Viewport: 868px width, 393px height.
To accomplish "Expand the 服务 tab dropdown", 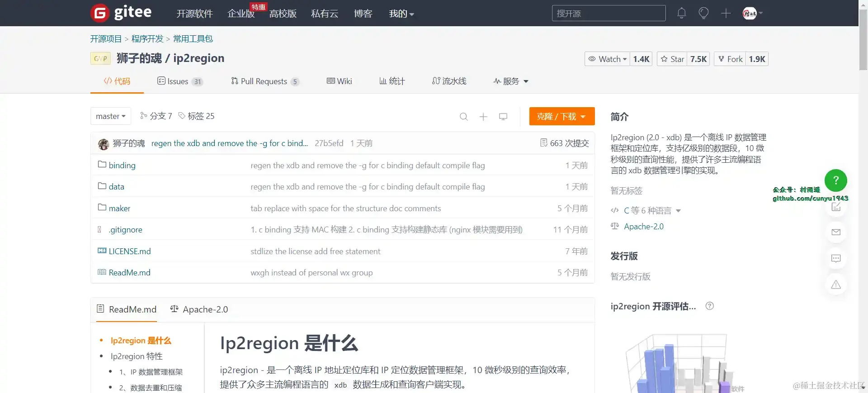I will (511, 81).
